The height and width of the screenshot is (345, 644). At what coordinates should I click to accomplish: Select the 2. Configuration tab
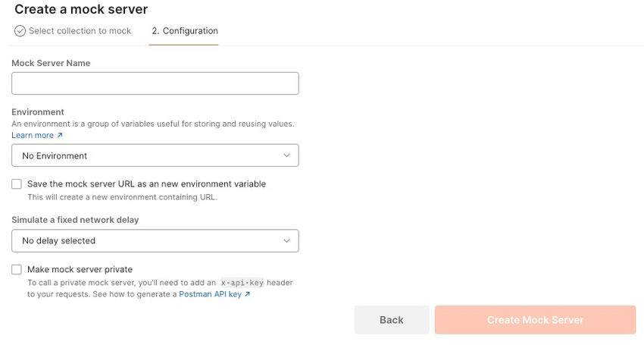pyautogui.click(x=184, y=31)
